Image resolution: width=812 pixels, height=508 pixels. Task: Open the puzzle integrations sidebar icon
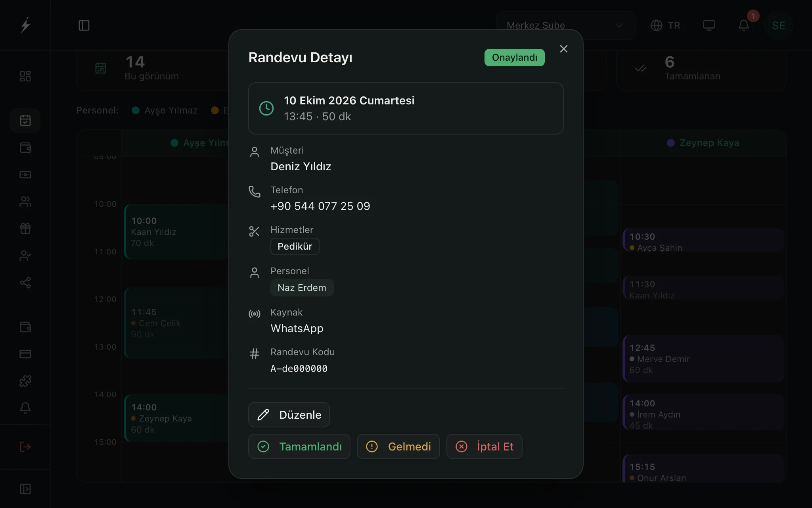25,381
